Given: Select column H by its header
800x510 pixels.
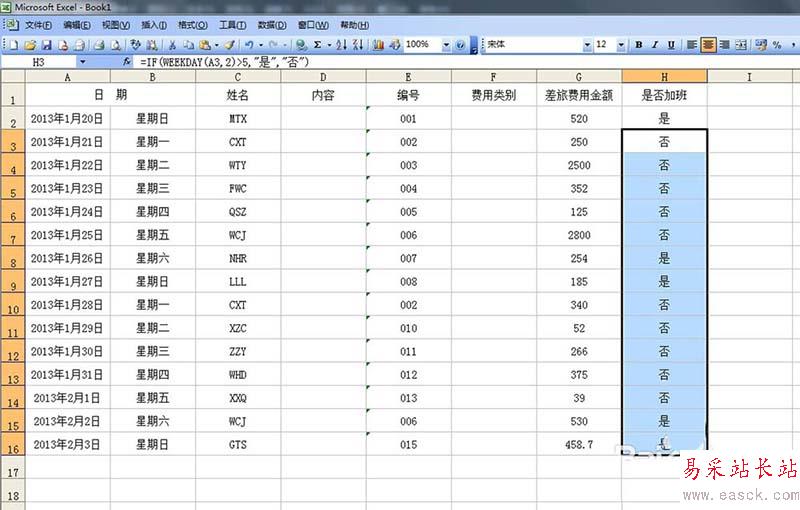Looking at the screenshot, I should pos(664,76).
